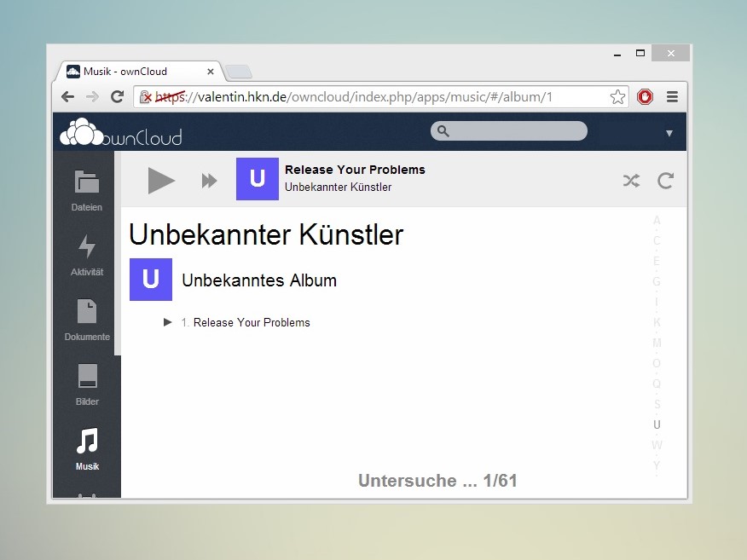Jump to letter G in alphabet navigation
This screenshot has height=560, width=747.
[x=657, y=282]
